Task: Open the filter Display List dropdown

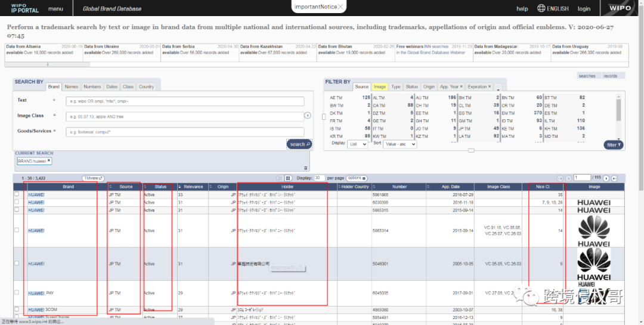Action: [x=358, y=144]
